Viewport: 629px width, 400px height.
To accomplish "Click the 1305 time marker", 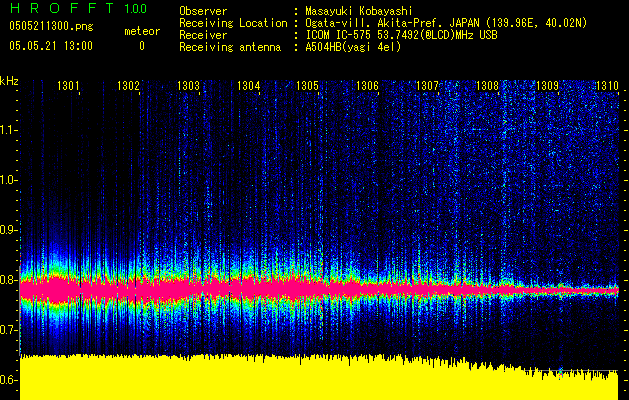I will pyautogui.click(x=307, y=86).
